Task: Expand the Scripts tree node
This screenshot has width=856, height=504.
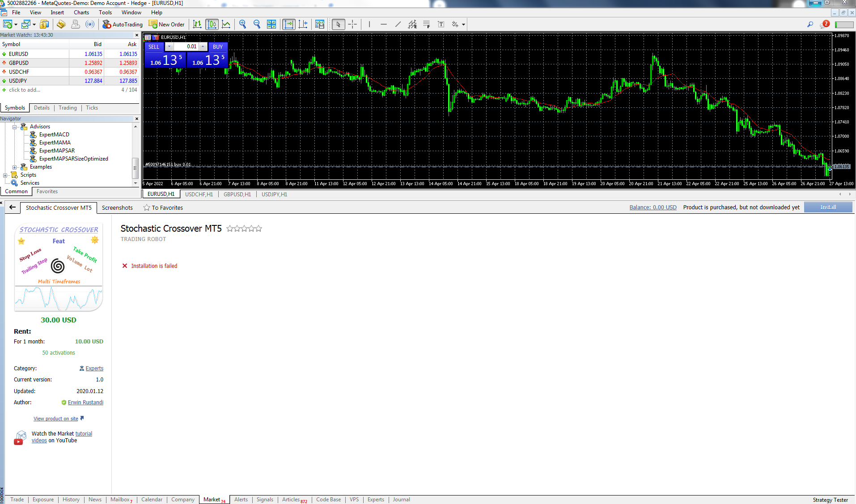Action: point(5,175)
